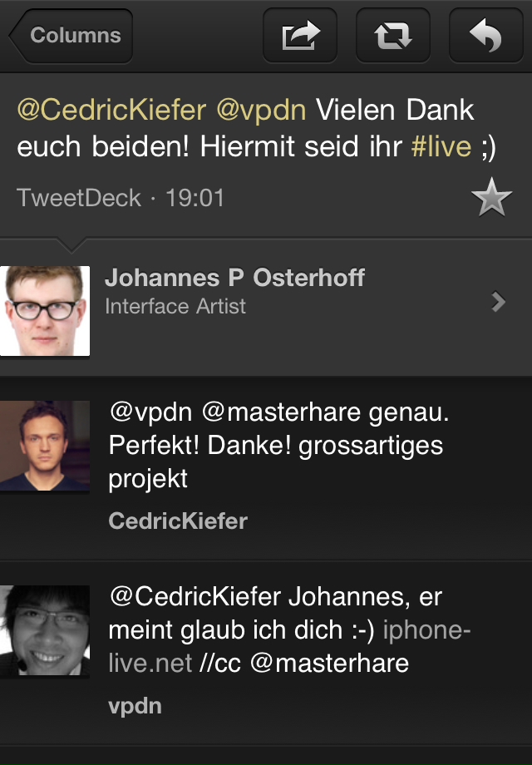Retweet using the retweet icon
The image size is (532, 765).
point(393,37)
